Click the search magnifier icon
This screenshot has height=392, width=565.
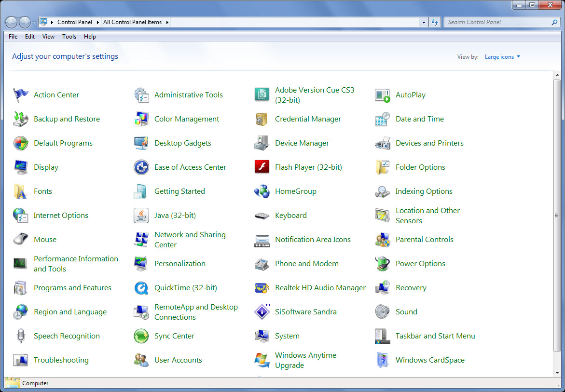coord(554,22)
